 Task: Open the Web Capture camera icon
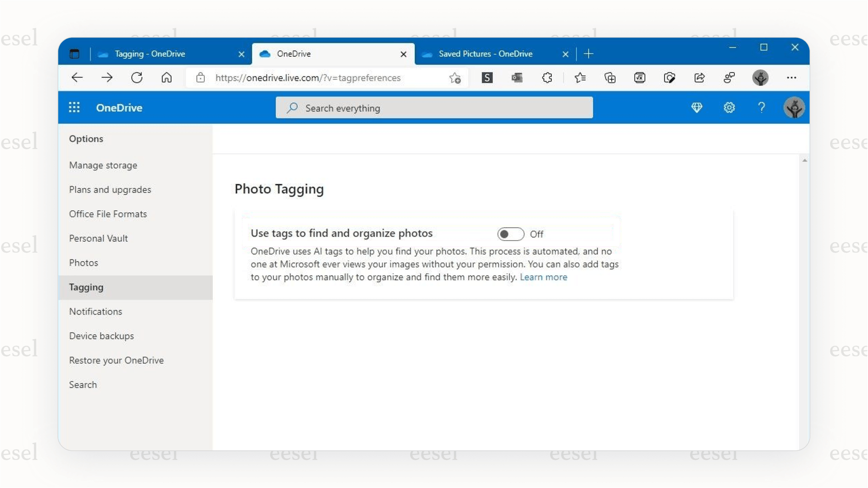click(670, 77)
